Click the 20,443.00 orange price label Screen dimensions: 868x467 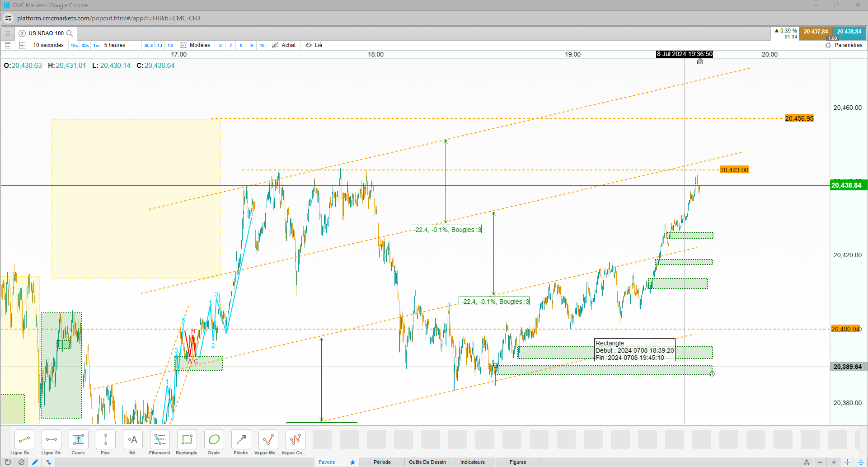[x=734, y=170]
